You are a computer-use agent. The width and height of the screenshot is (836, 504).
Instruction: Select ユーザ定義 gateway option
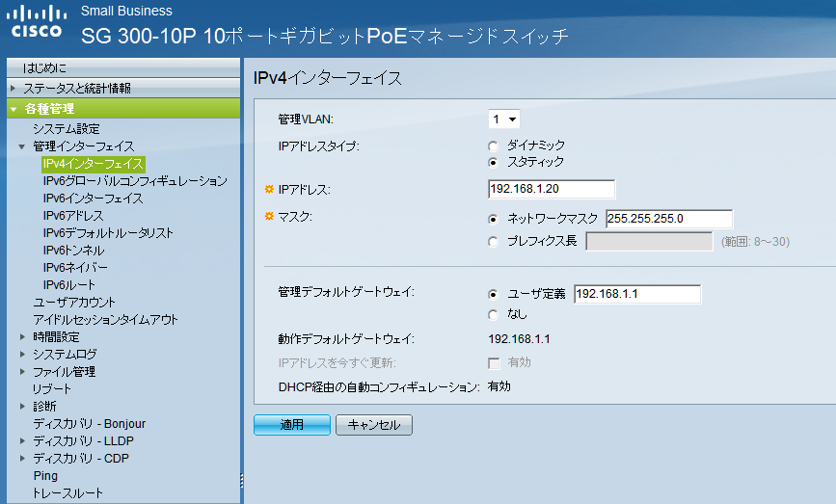click(x=493, y=294)
